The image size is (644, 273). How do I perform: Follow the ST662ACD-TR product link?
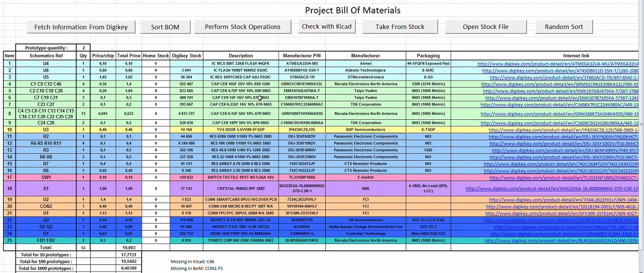(x=561, y=77)
